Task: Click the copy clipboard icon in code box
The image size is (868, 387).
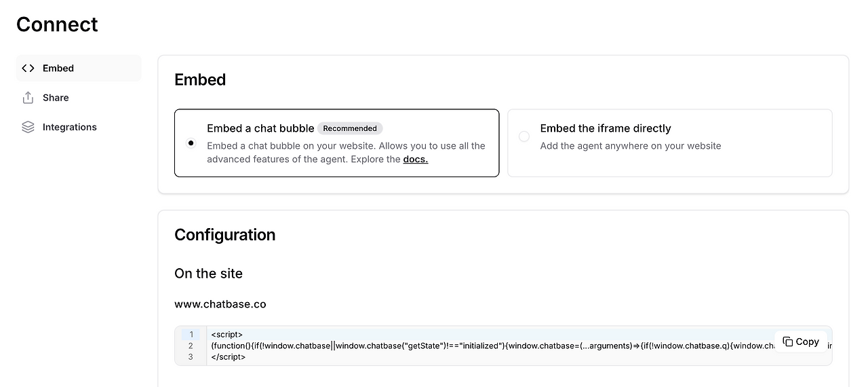Action: pos(787,342)
